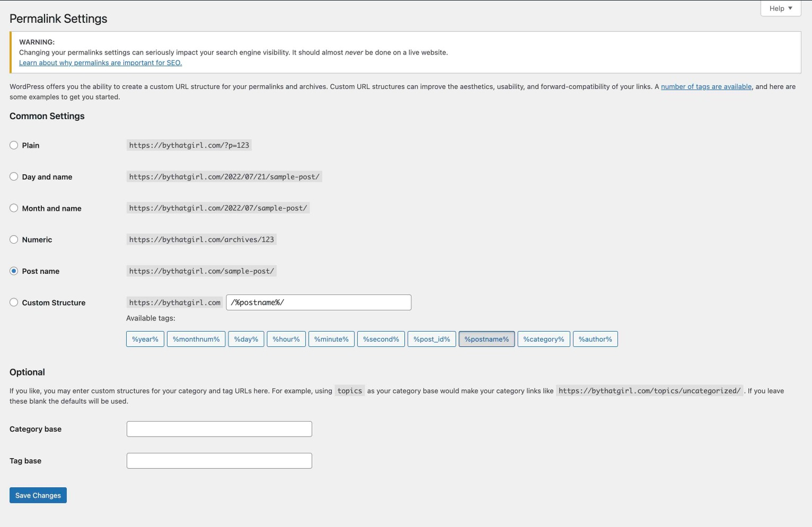Insert the %author% tag
Viewport: 812px width, 527px height.
pyautogui.click(x=595, y=339)
